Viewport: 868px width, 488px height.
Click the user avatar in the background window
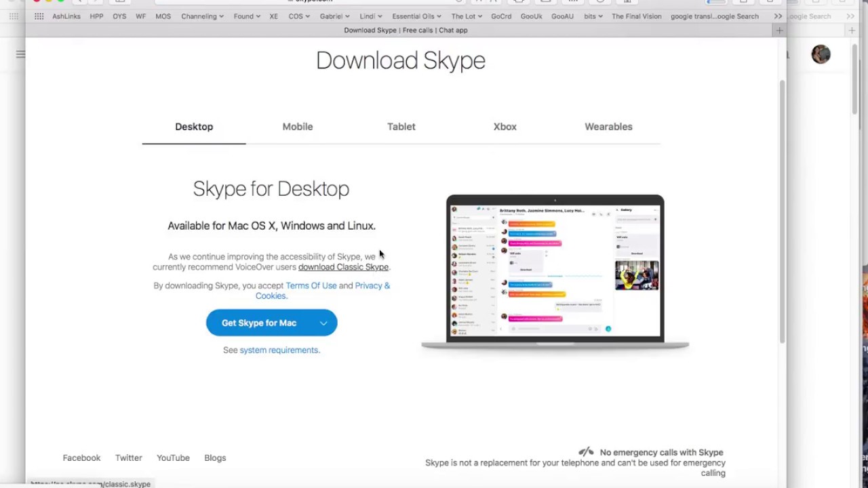pyautogui.click(x=821, y=54)
